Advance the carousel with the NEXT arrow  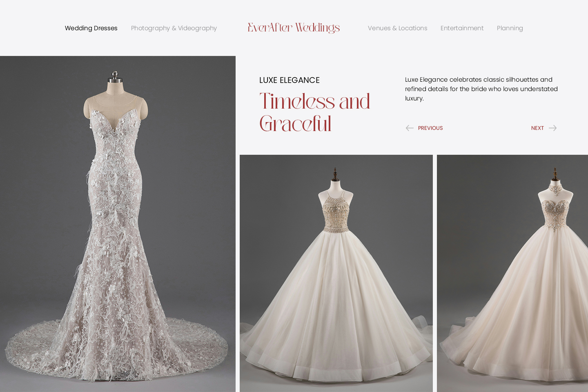[552, 128]
